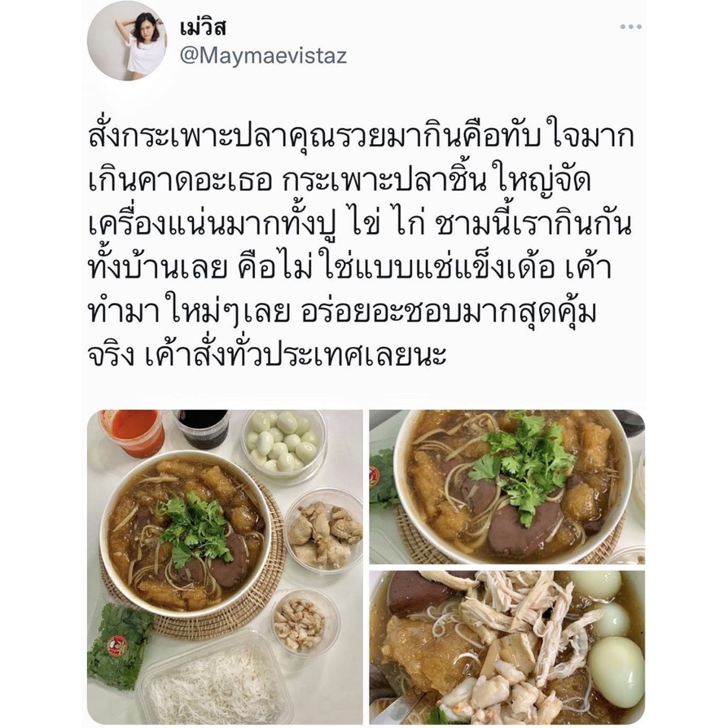728x728 pixels.
Task: Open the เม่วิส display name profile
Action: (203, 28)
